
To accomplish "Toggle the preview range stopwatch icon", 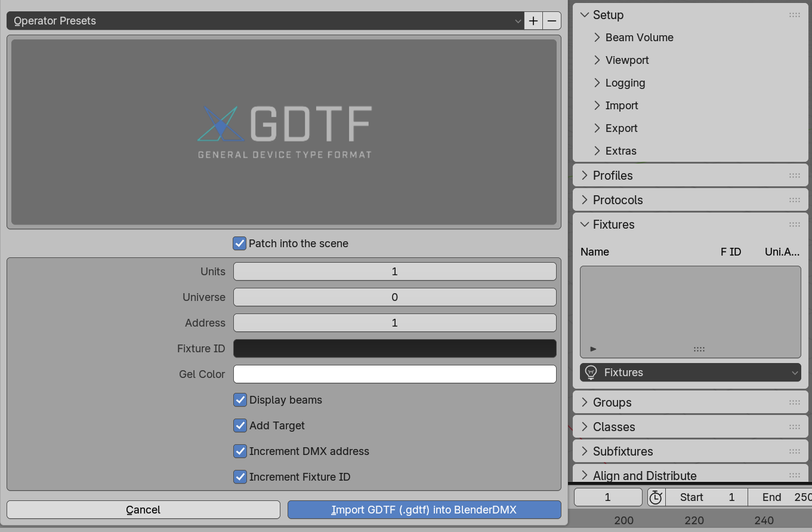I will click(656, 497).
